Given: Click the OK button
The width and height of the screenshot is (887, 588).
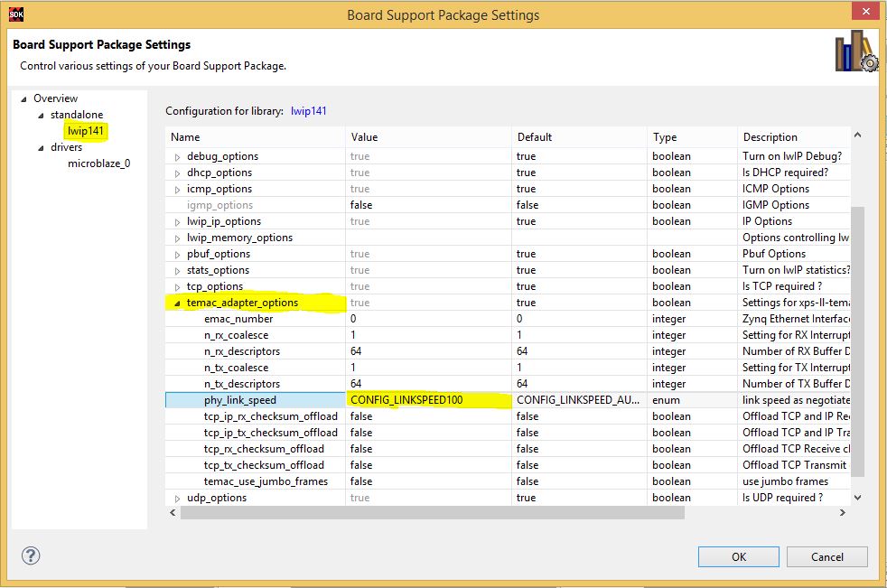Looking at the screenshot, I should pos(738,557).
